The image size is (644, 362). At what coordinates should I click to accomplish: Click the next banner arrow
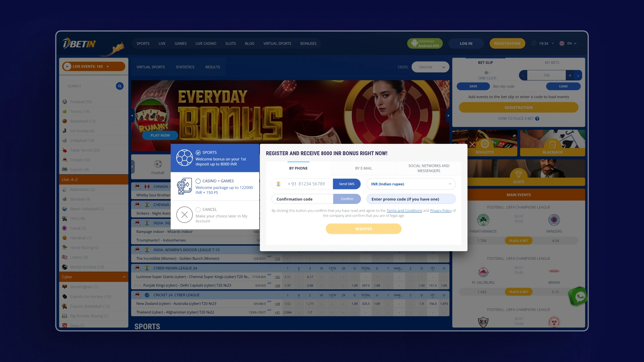point(448,116)
